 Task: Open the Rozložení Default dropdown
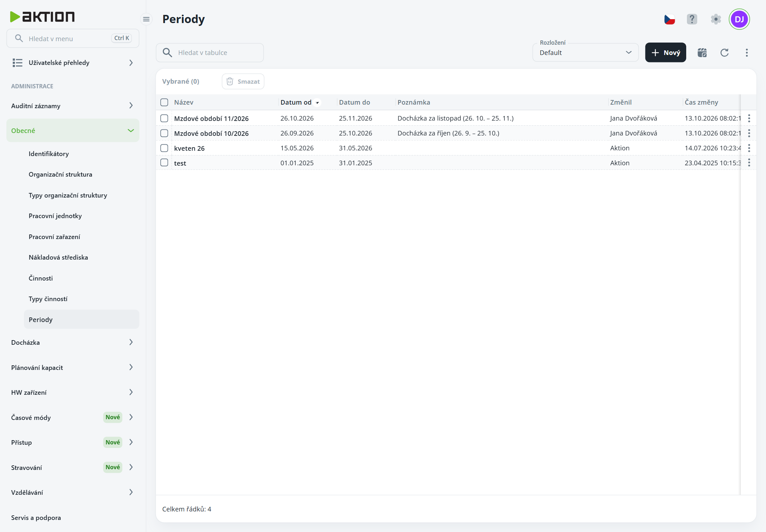coord(585,52)
